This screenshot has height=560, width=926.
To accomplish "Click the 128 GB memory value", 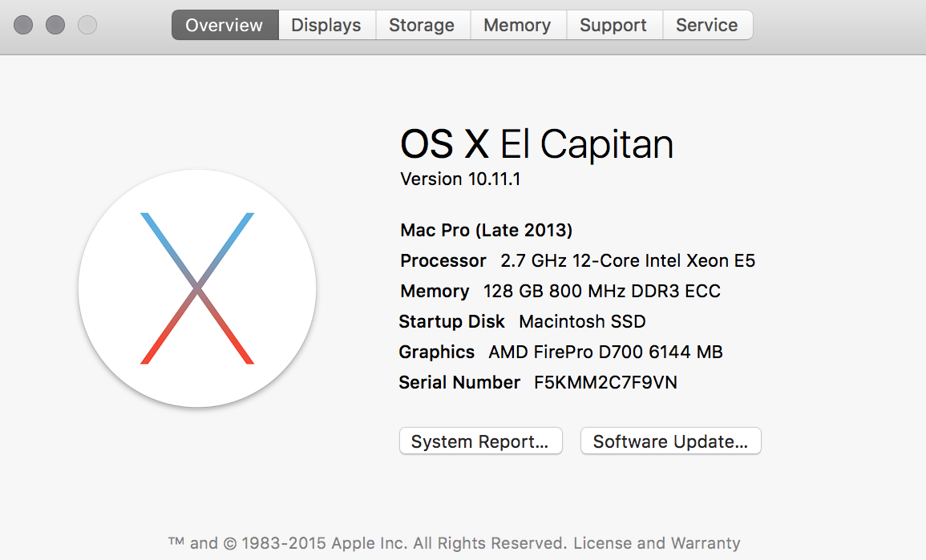I will [601, 292].
